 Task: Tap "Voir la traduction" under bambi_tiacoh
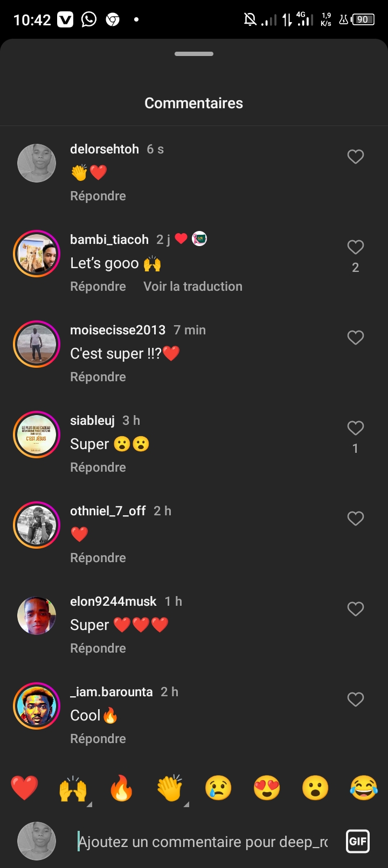[193, 286]
